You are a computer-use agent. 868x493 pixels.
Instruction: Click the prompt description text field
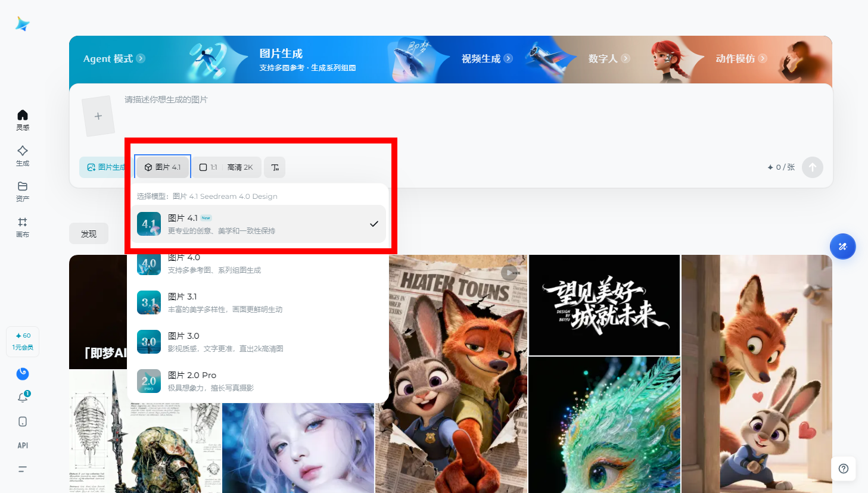point(417,113)
